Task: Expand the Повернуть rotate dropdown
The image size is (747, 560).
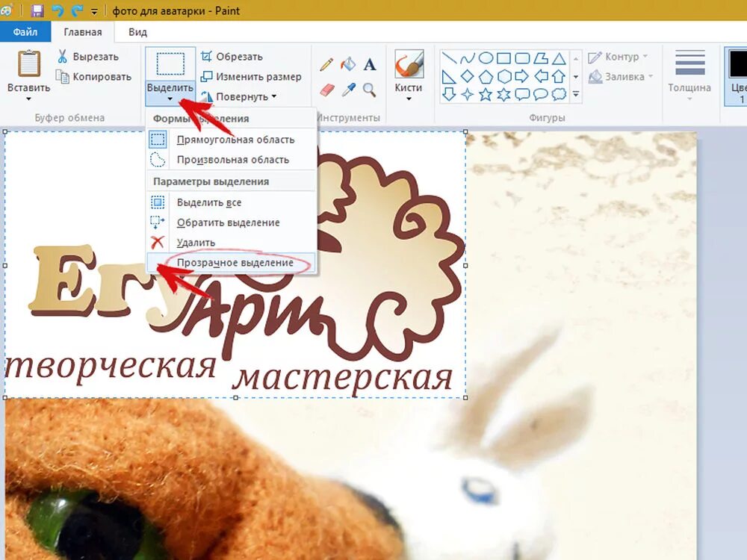Action: click(x=239, y=96)
